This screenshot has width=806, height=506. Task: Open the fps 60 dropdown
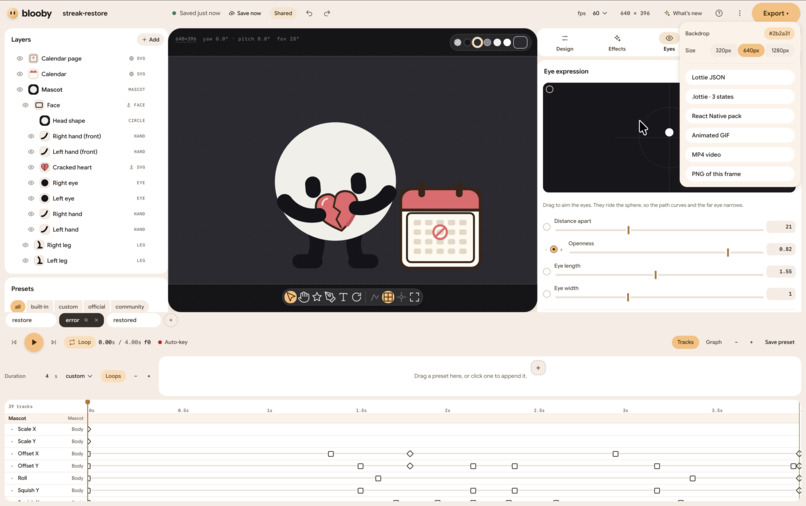599,13
